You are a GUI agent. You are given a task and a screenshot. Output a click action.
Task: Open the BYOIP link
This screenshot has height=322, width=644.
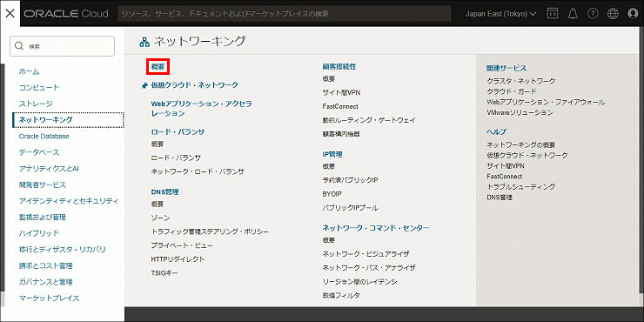click(x=332, y=194)
